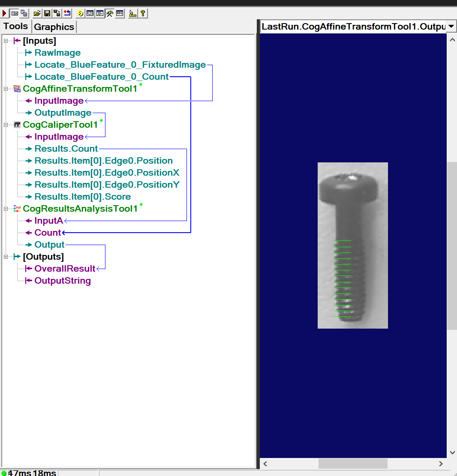Select the CogResultsAnalysisTool1 tool label
Image resolution: width=457 pixels, height=476 pixels.
[x=80, y=209]
